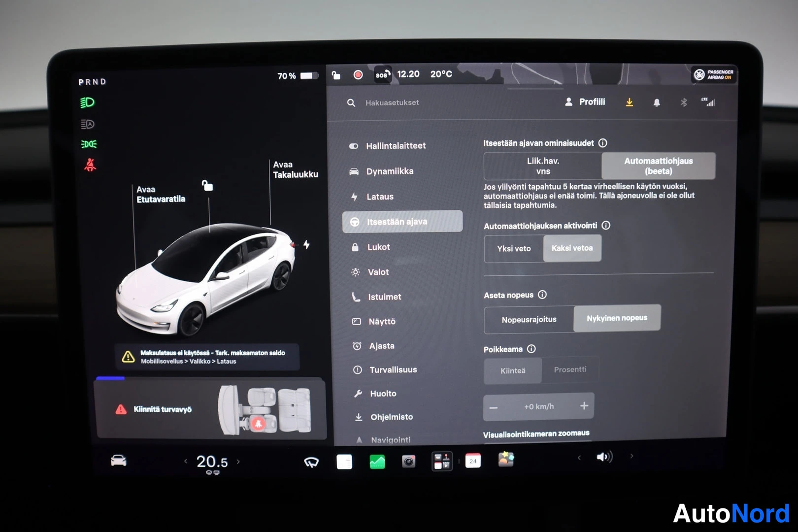Tap the Hakuasetukset search field
Screen dimensions: 798x532
tap(392, 102)
